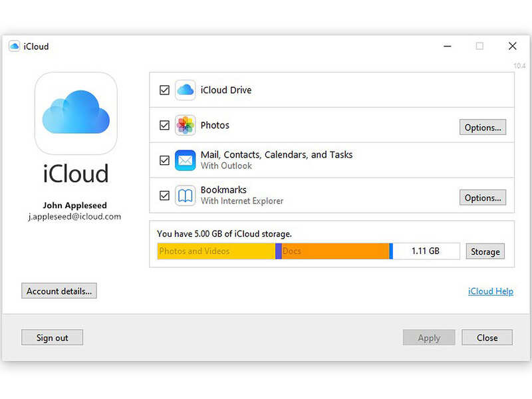
Task: Click the iCloud Drive cloud icon
Action: 184,90
